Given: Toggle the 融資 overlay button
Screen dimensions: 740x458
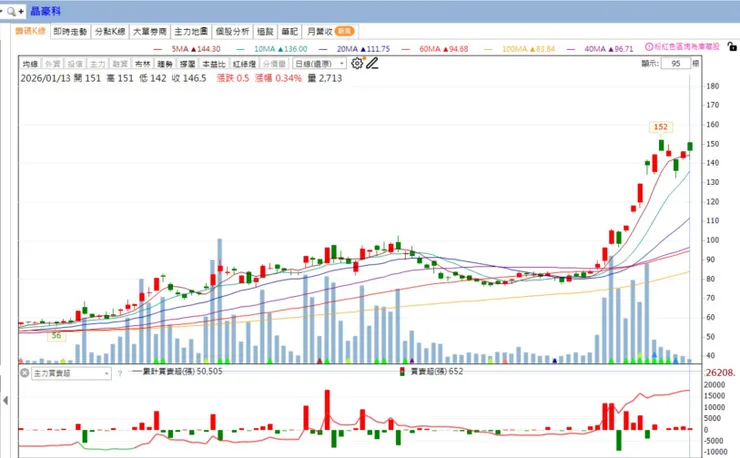Looking at the screenshot, I should (x=120, y=64).
